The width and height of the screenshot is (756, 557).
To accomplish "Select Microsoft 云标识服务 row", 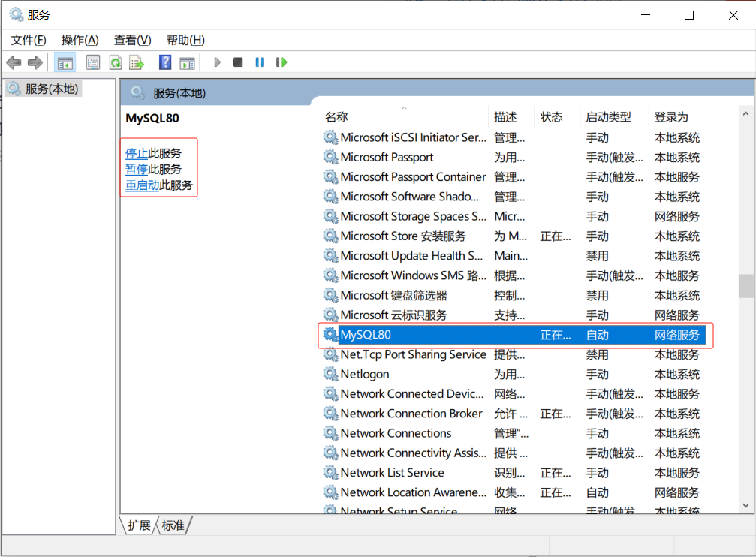I will [514, 315].
